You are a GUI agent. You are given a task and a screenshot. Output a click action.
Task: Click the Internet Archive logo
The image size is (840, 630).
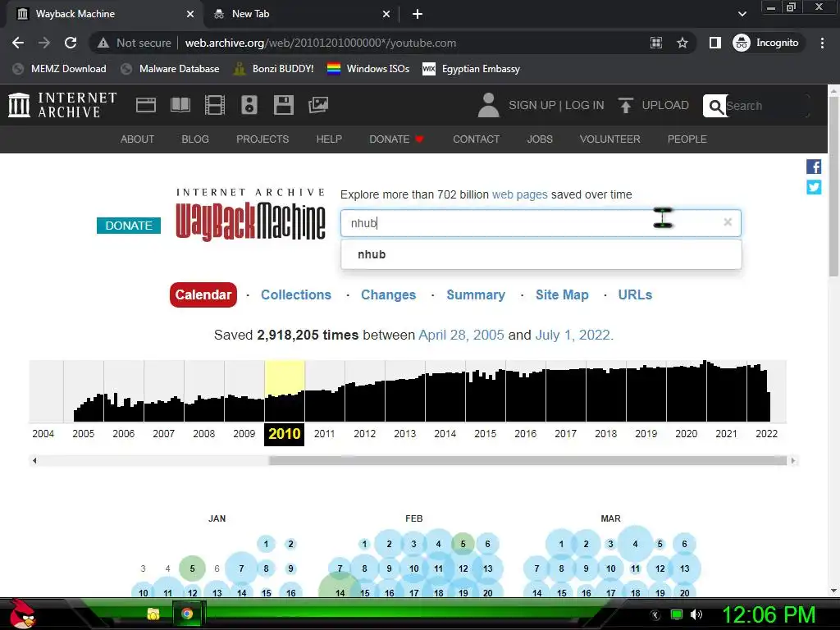(62, 105)
